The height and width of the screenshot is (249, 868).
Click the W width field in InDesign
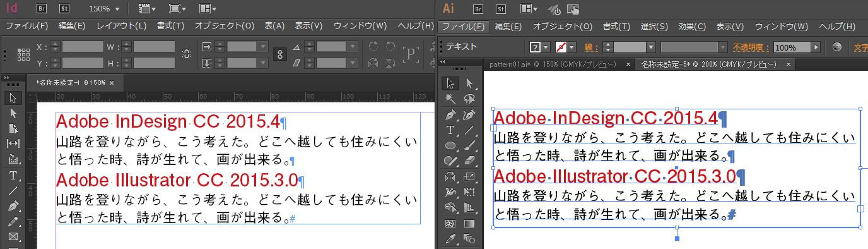click(x=154, y=46)
